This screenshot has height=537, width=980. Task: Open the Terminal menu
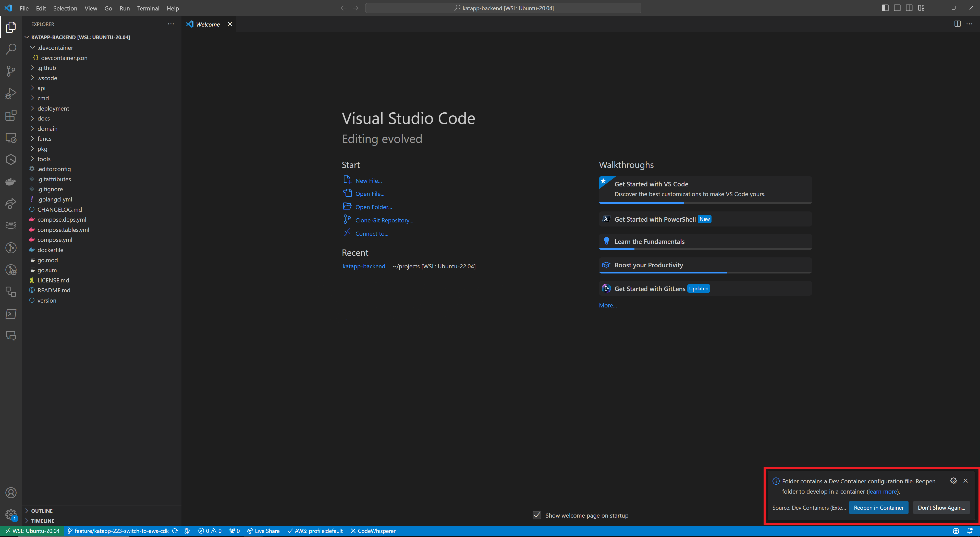tap(148, 8)
